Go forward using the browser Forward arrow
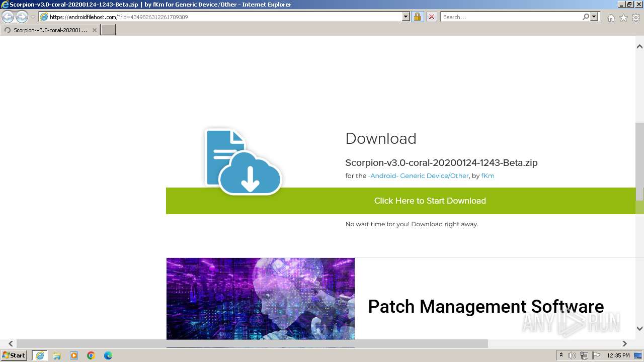The image size is (644, 362). (22, 17)
